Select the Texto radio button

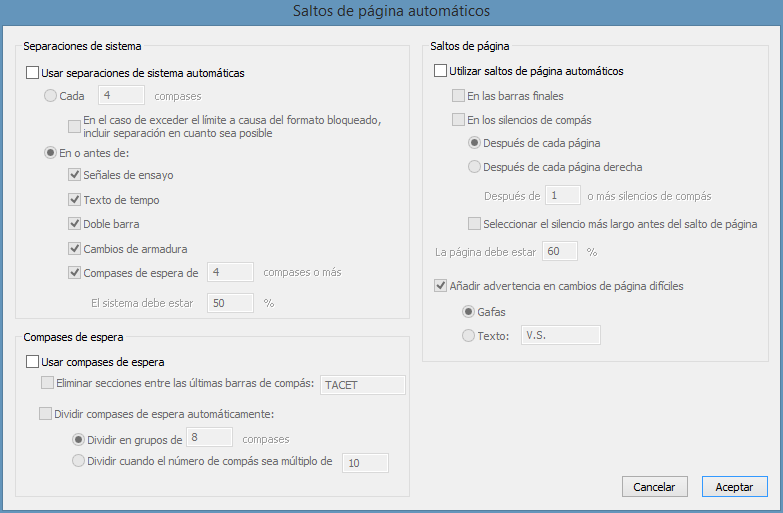coord(468,335)
